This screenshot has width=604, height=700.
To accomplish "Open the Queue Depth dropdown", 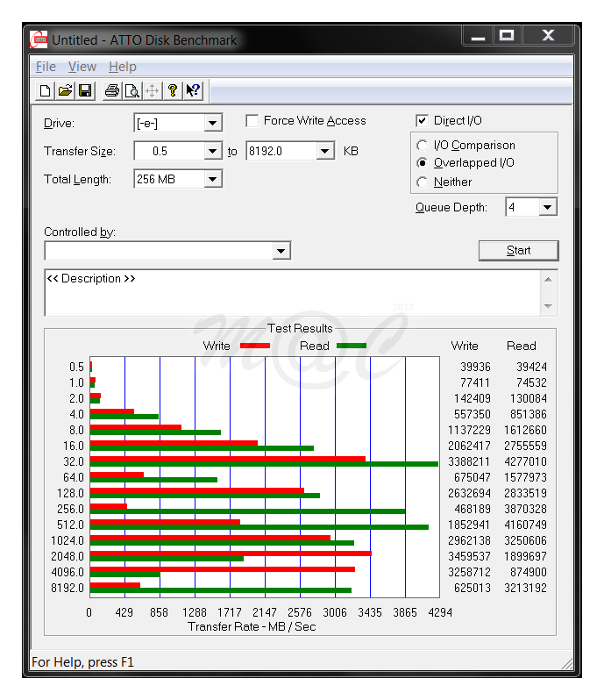I will coord(548,207).
